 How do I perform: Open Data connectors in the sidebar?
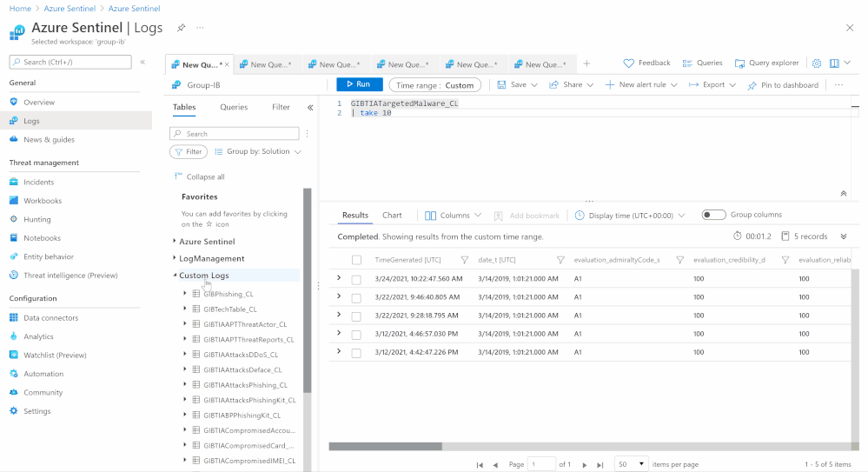pos(50,318)
